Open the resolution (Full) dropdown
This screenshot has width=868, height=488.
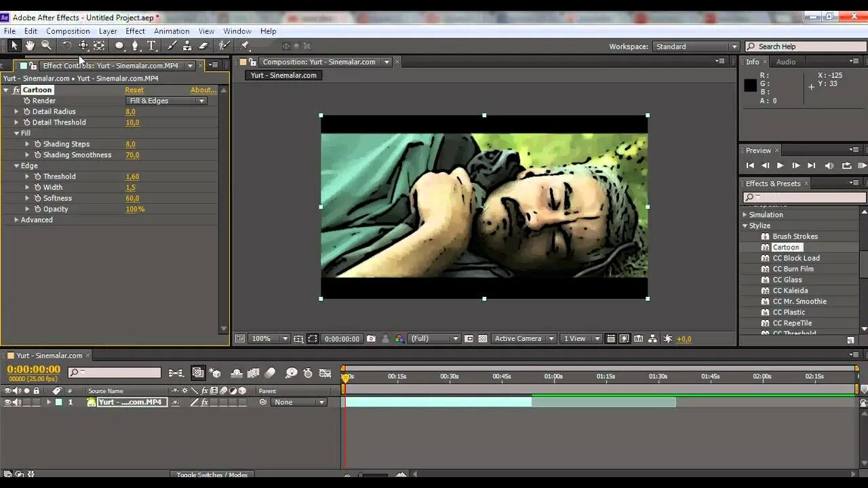point(435,339)
